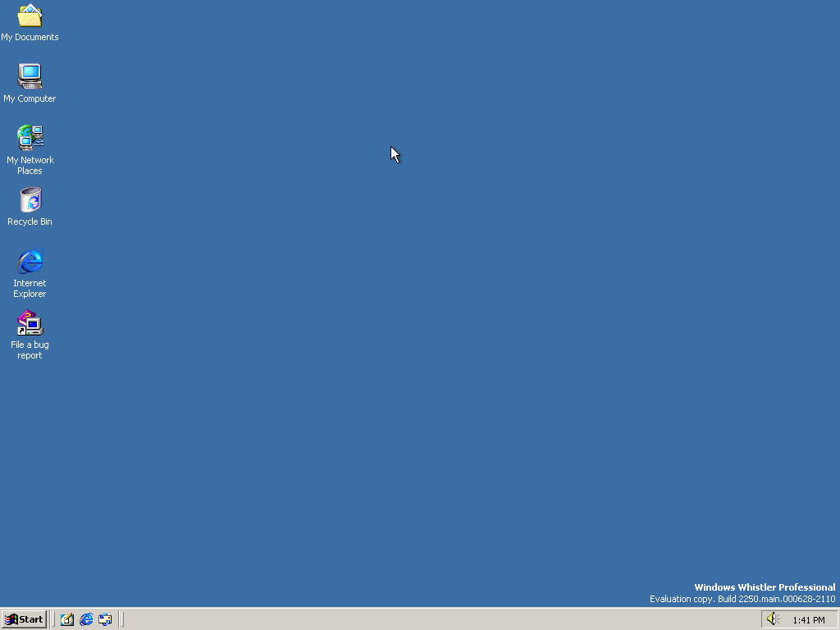The height and width of the screenshot is (630, 840).
Task: Open the File a bug report shortcut
Action: 30,322
